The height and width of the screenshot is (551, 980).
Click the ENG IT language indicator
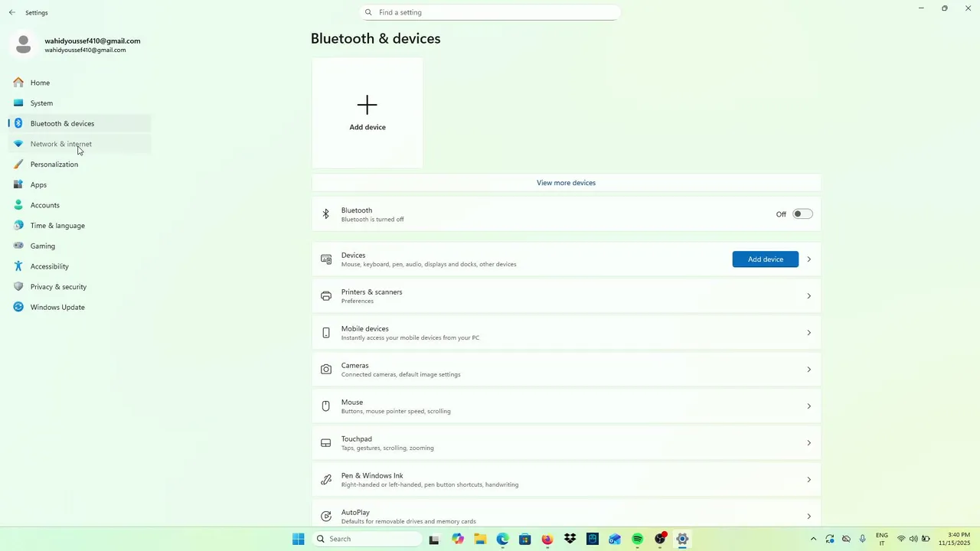tap(882, 539)
